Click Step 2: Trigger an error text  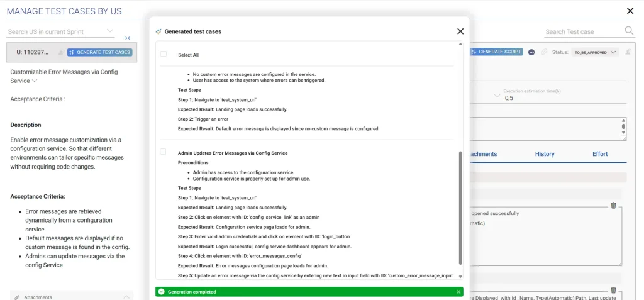pos(203,119)
